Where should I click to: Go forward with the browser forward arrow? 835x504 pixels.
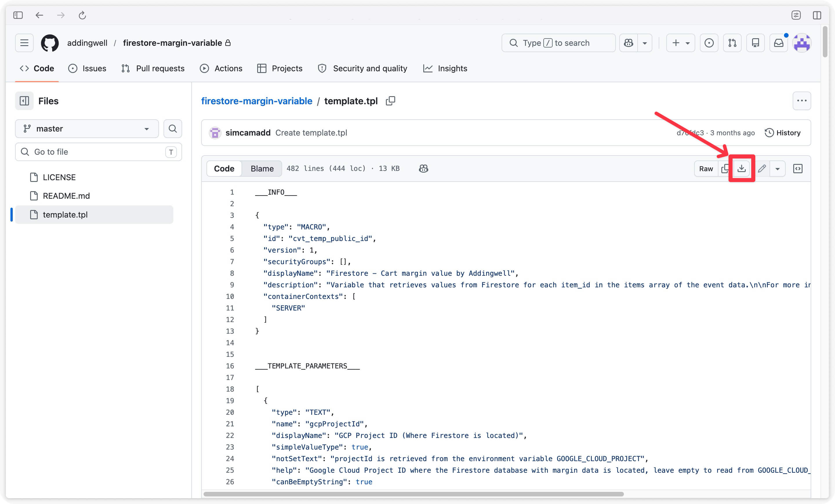click(61, 15)
